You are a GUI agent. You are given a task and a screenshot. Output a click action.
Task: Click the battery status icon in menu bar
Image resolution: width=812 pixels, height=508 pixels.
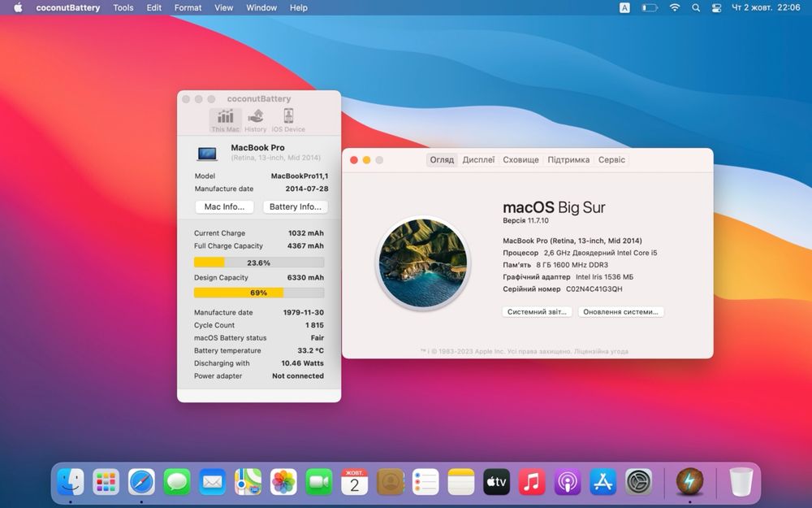tap(650, 8)
